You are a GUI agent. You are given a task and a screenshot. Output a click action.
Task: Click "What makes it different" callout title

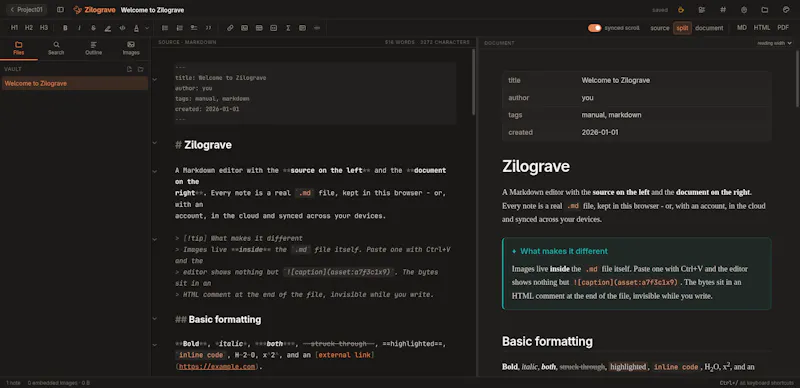point(564,251)
